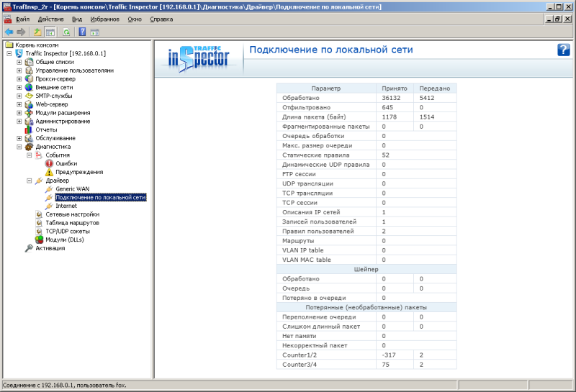Open the Действие menu

click(50, 19)
